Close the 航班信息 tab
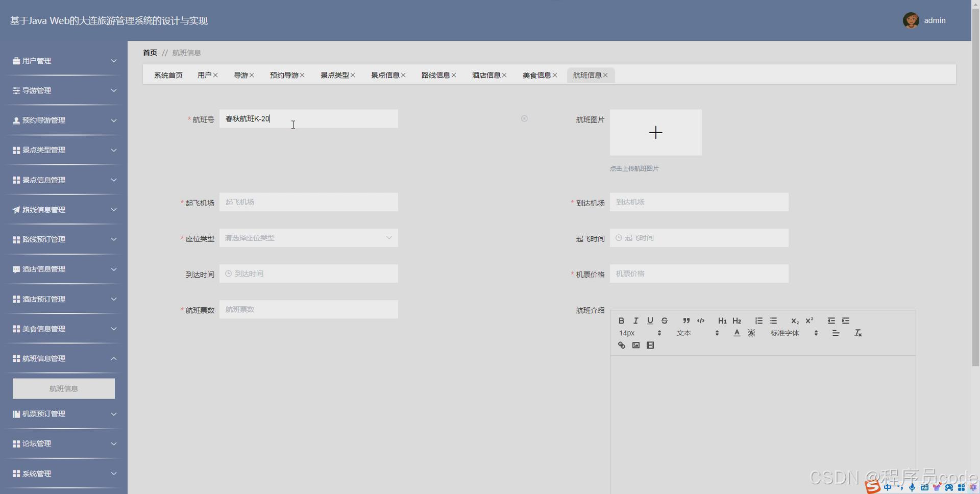Image resolution: width=980 pixels, height=494 pixels. coord(605,75)
